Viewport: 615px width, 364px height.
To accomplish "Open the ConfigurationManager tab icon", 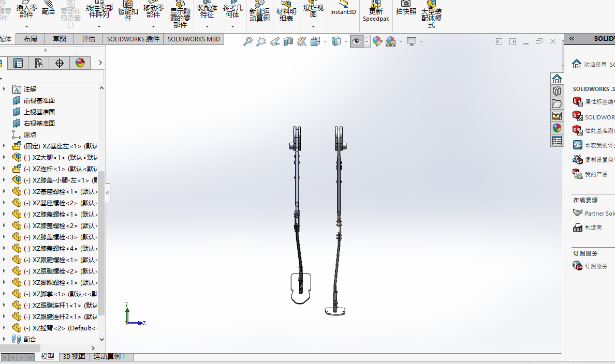I will pyautogui.click(x=38, y=63).
